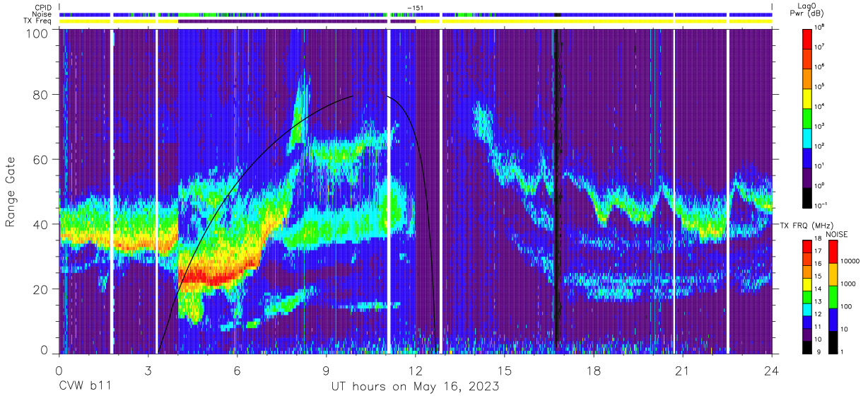Viewport: 868px width, 401px height.
Task: Click the x-axis tick label '6'
Action: click(237, 371)
